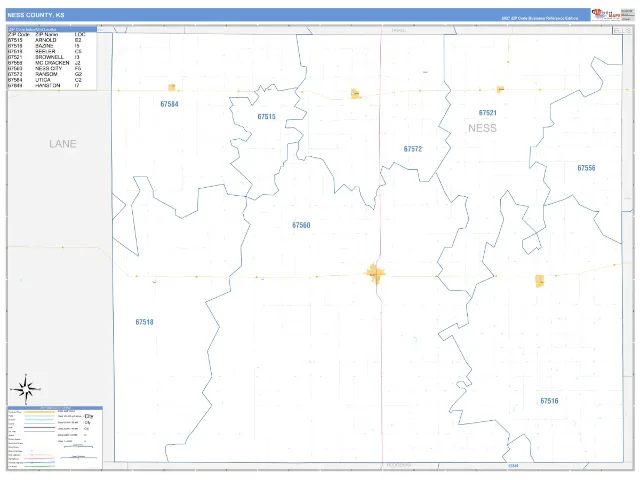Click the 67515 ZIP label on the map
640x480 pixels.
[267, 117]
